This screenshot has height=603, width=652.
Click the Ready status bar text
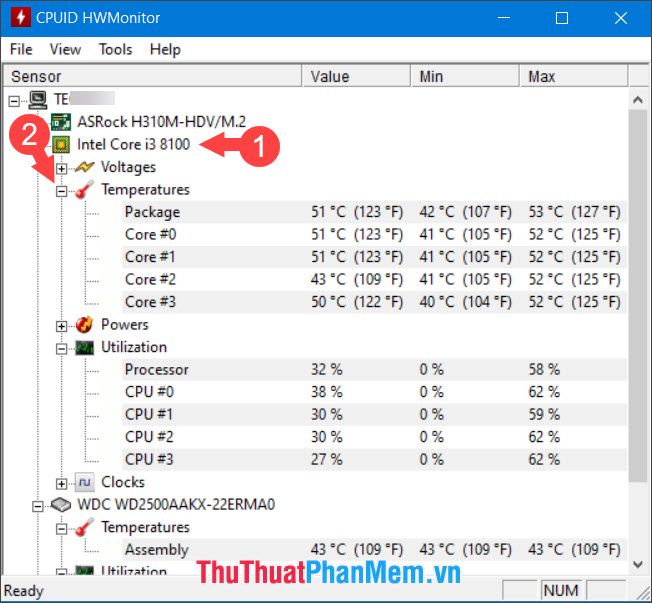click(x=24, y=591)
